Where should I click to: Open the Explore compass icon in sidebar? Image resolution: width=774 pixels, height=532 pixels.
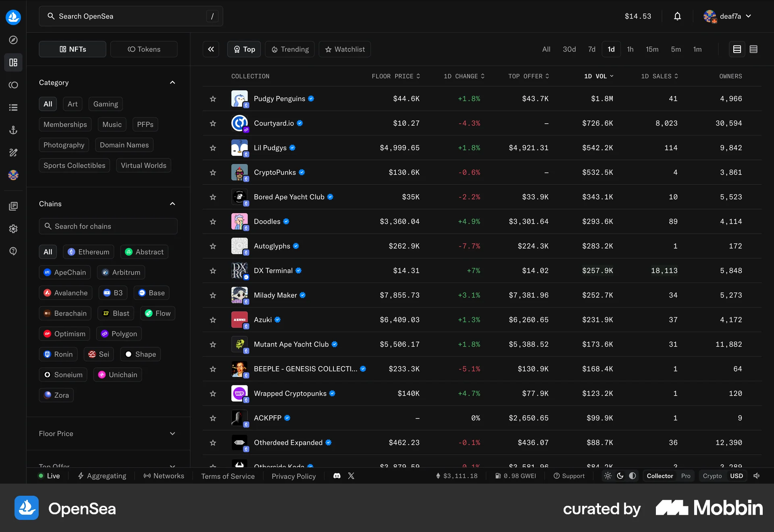coord(13,40)
